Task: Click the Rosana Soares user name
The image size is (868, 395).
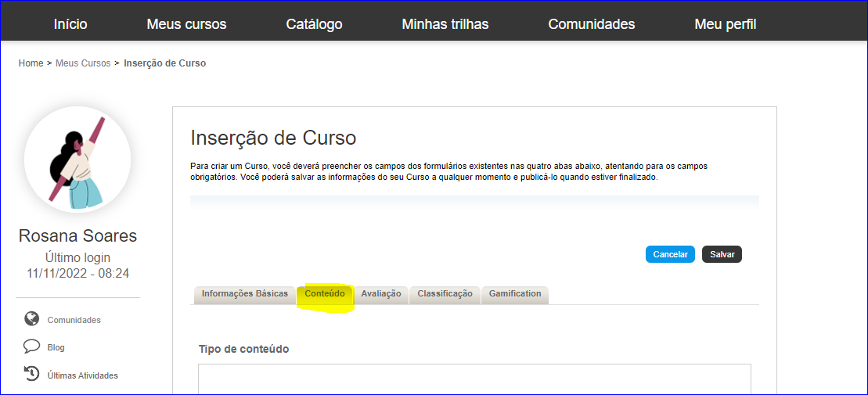Action: 77,235
